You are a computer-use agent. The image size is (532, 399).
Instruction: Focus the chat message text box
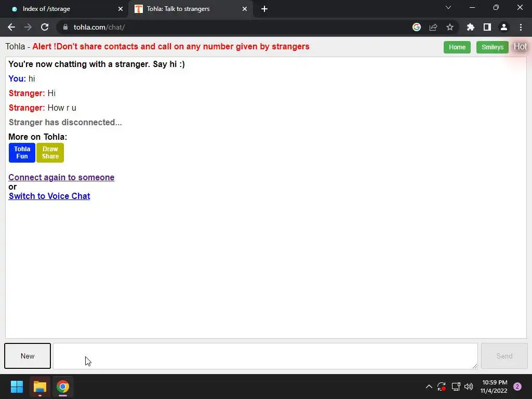(265, 356)
